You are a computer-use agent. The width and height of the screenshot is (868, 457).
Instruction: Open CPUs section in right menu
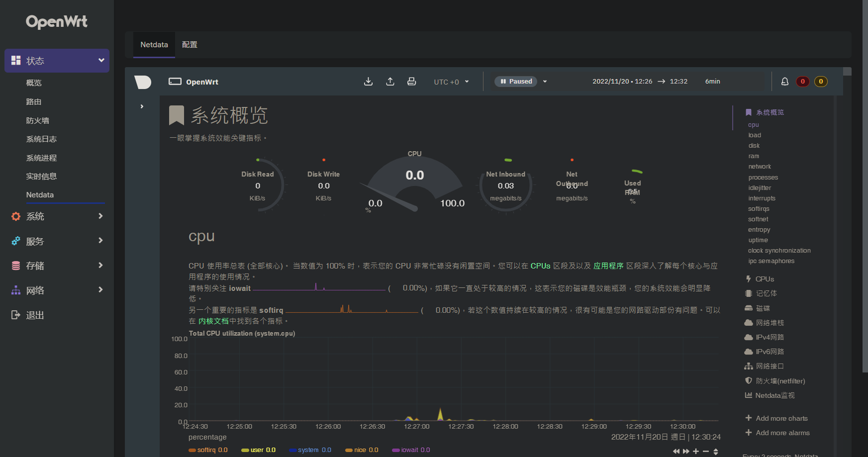[x=760, y=279]
